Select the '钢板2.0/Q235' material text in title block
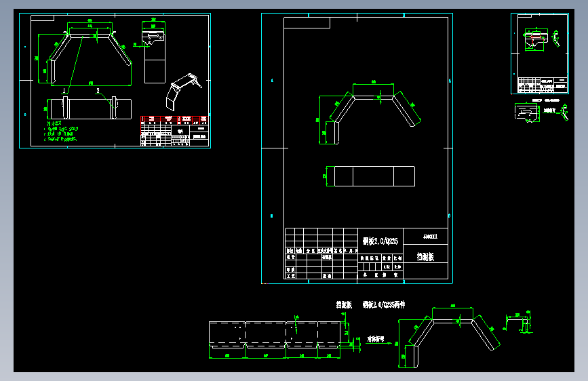Viewport: 588px width, 381px height. (380, 241)
